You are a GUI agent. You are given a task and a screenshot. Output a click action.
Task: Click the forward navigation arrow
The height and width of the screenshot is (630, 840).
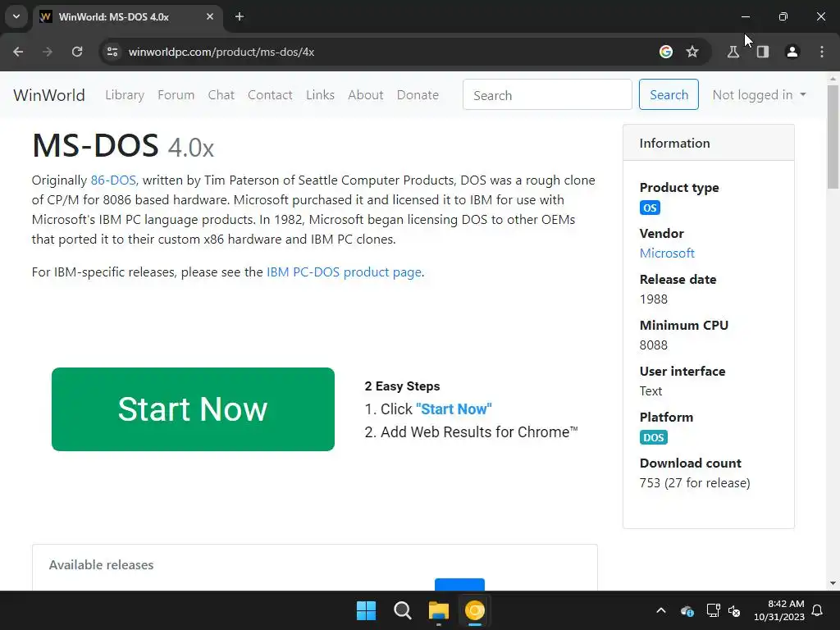pos(48,52)
